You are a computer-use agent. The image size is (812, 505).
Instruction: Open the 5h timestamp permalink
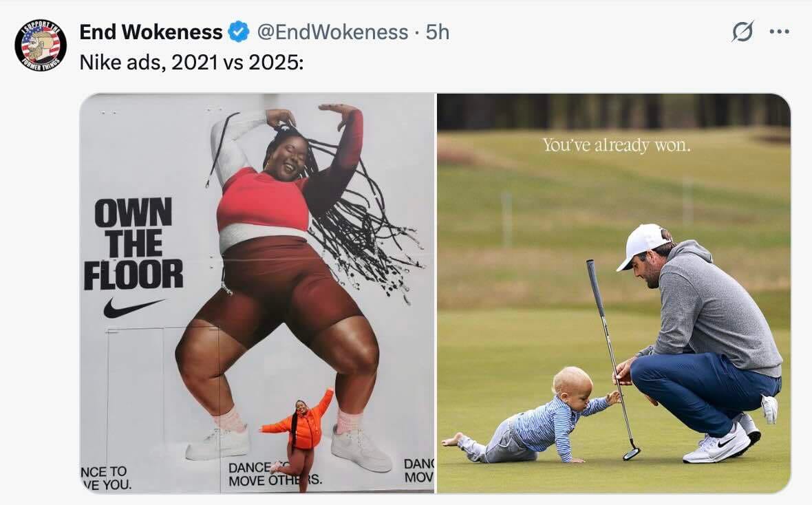point(437,32)
